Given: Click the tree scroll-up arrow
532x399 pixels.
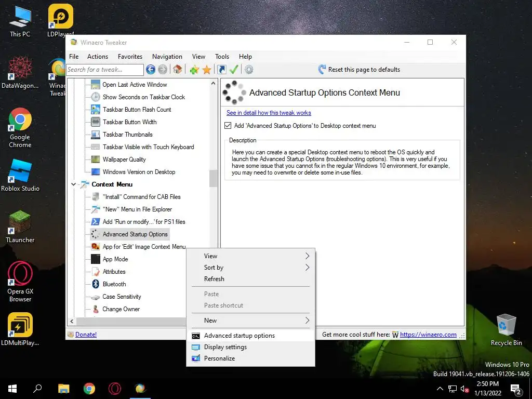Looking at the screenshot, I should point(213,83).
